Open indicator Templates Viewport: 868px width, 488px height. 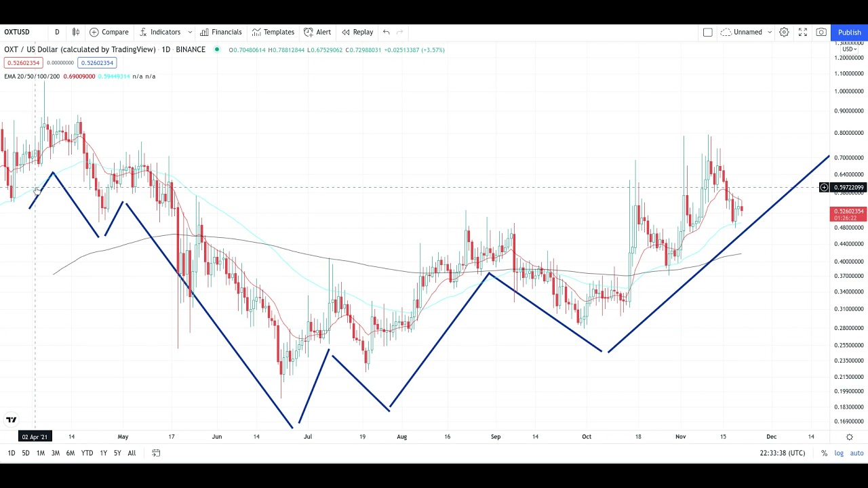point(273,32)
